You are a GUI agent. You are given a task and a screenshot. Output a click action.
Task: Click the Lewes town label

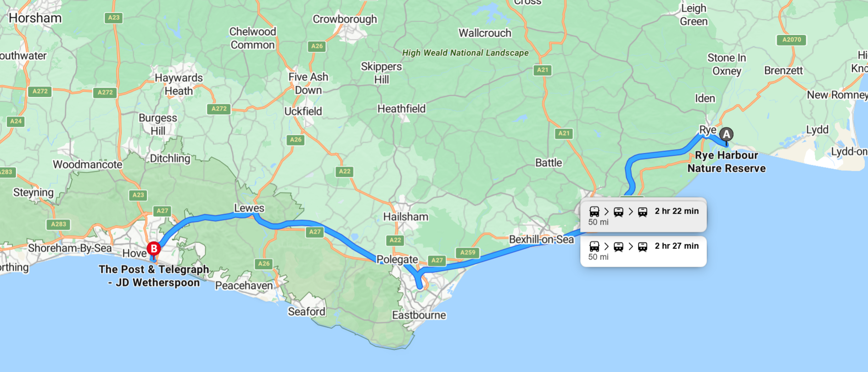[x=249, y=208]
